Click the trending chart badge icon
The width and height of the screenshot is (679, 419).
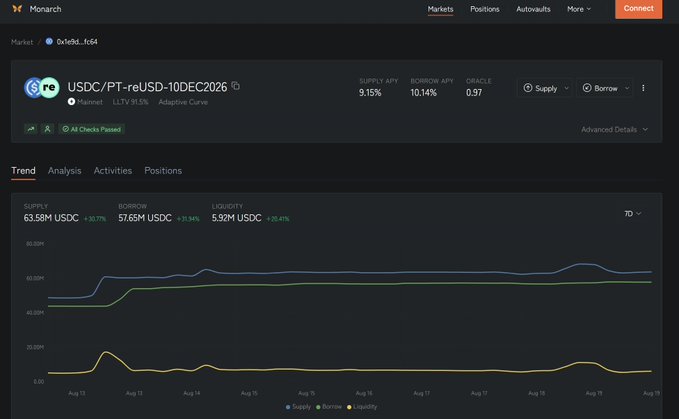[x=31, y=129]
